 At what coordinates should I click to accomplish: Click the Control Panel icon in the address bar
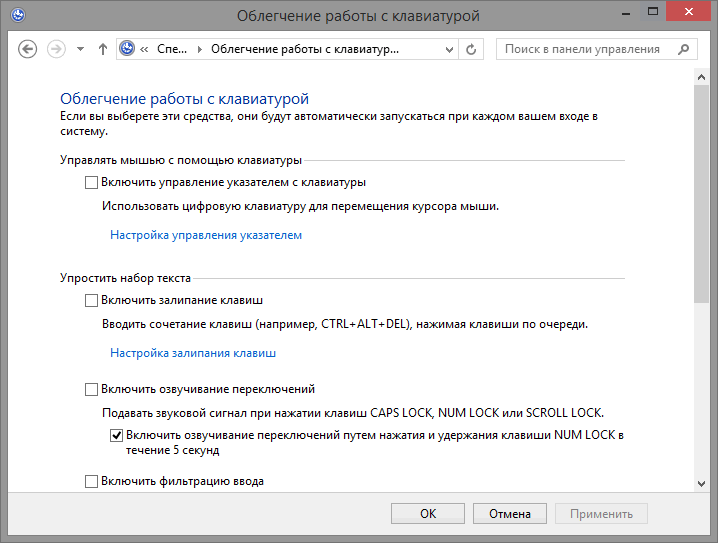coord(128,49)
